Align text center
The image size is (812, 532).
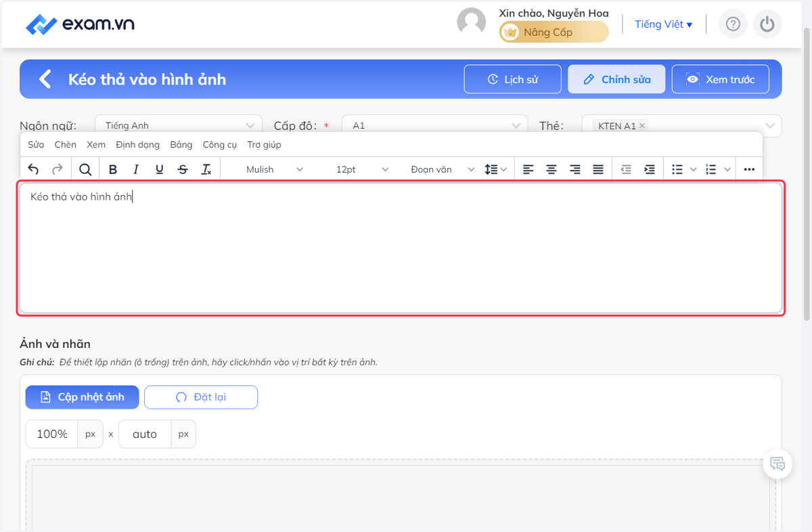pyautogui.click(x=551, y=169)
